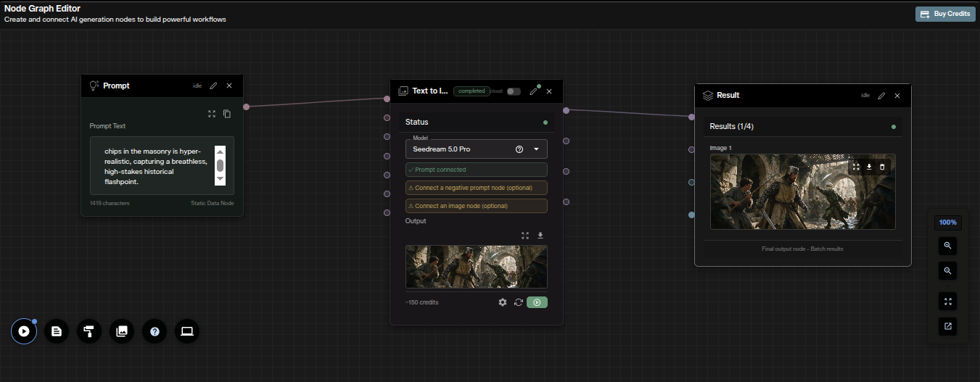Click the Connect an image node notice

click(x=477, y=206)
